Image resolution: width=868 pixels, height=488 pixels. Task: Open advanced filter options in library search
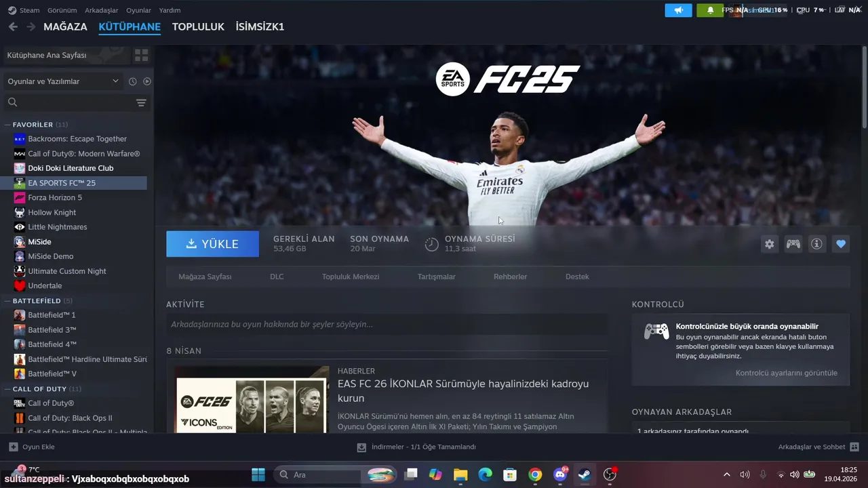(x=141, y=102)
